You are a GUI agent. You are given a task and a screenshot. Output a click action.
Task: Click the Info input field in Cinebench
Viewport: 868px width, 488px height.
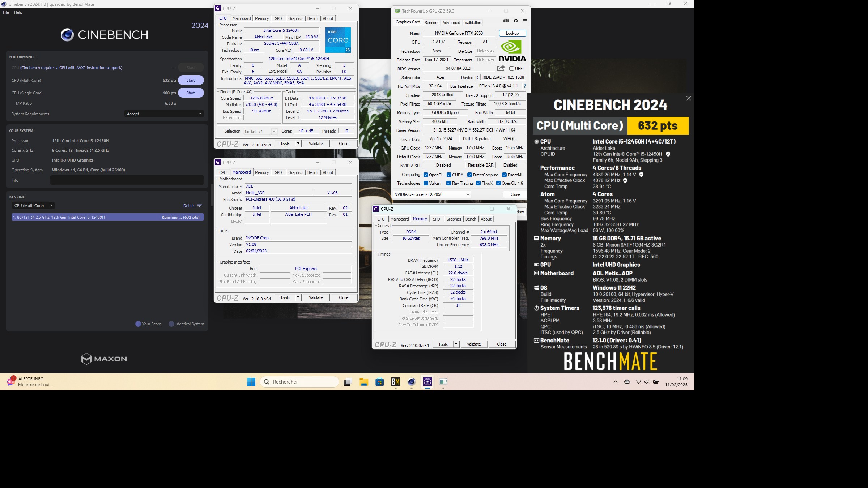(x=127, y=180)
